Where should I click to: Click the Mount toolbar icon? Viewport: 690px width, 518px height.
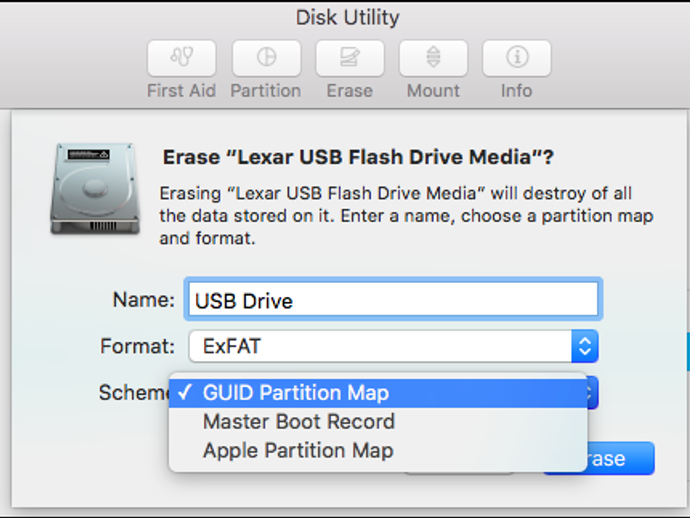433,58
